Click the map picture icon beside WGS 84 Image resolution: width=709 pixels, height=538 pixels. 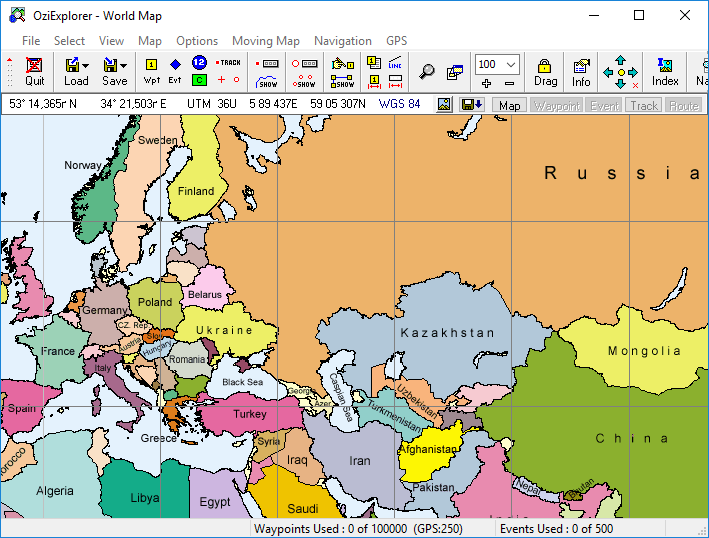pyautogui.click(x=444, y=105)
